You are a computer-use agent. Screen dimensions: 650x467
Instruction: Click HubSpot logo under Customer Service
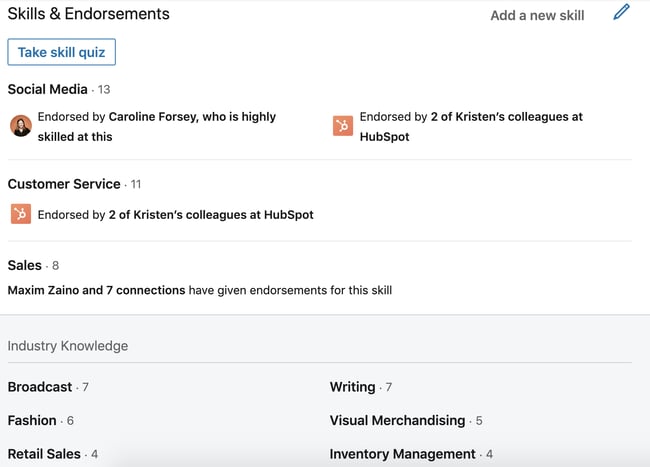(x=21, y=214)
